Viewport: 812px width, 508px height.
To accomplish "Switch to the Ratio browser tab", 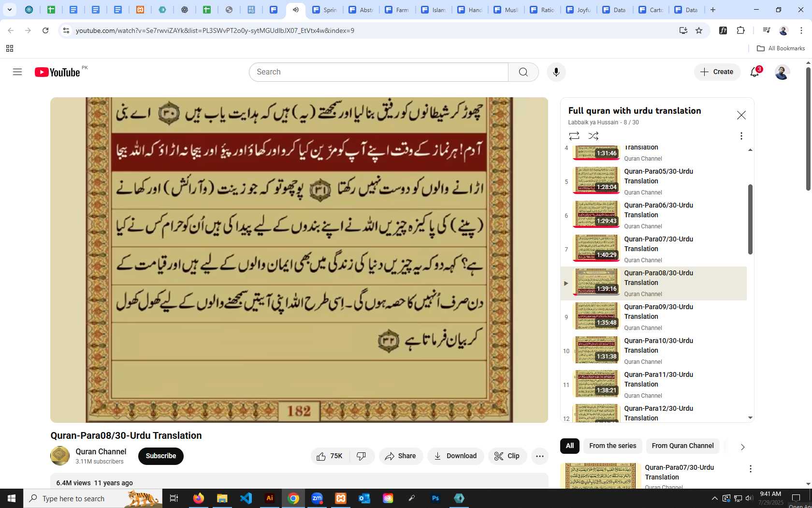I will point(542,10).
